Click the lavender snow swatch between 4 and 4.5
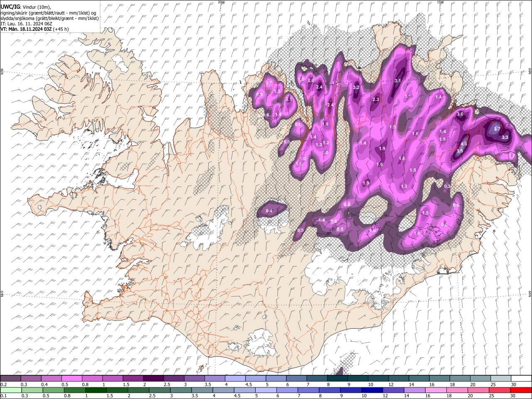The height and width of the screenshot is (399, 532). point(235,378)
